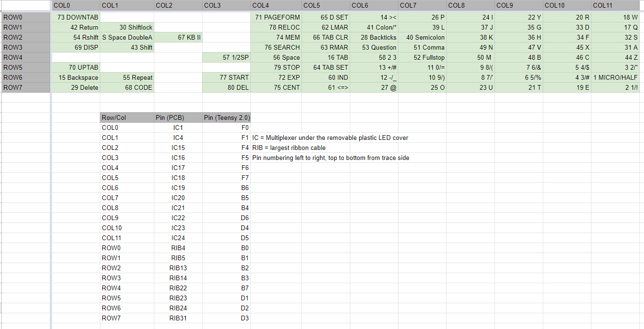
Task: Click the ROW7 label in the key matrix
Action: [26, 87]
